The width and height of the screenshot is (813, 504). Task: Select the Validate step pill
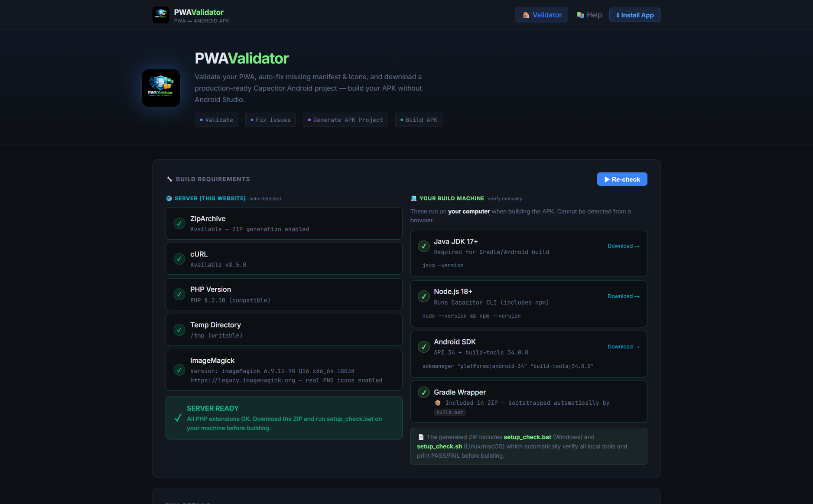coord(216,120)
